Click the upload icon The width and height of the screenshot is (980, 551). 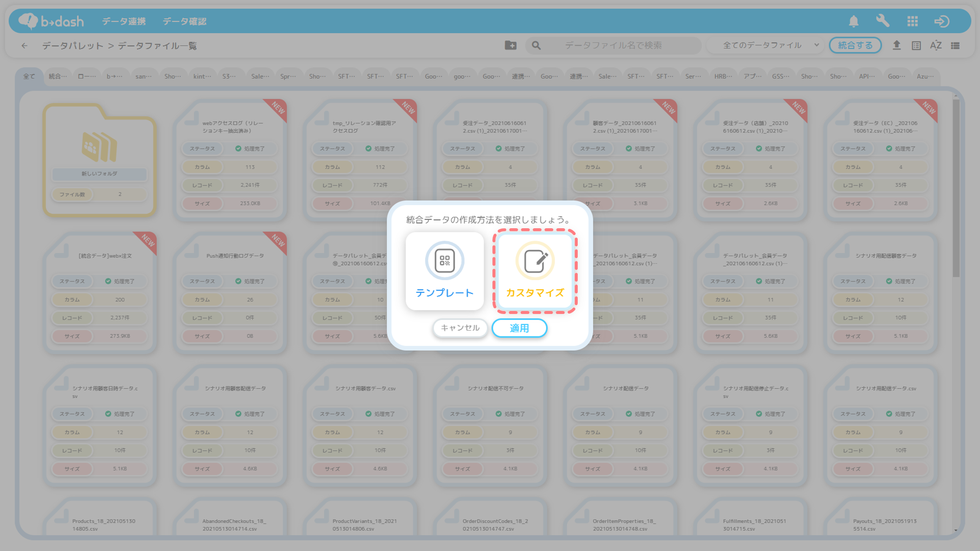(897, 45)
